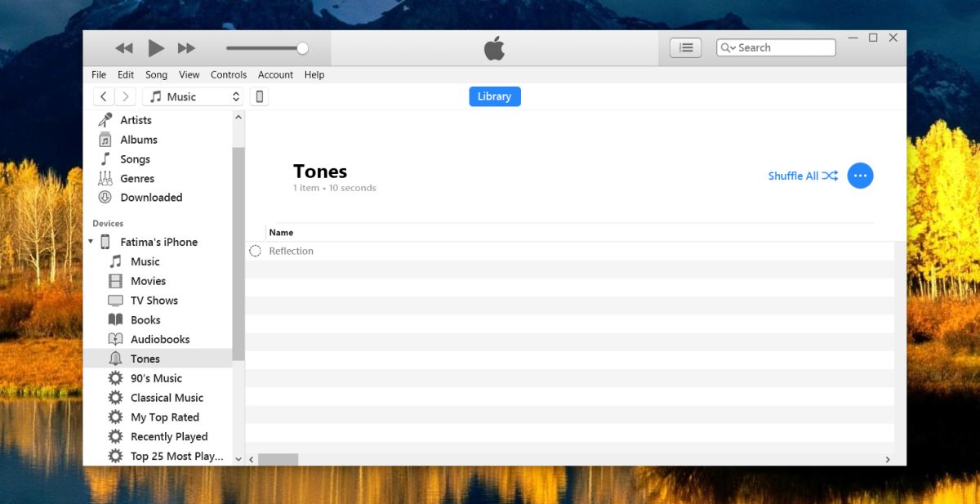Open the Up Next list view button

pos(686,47)
